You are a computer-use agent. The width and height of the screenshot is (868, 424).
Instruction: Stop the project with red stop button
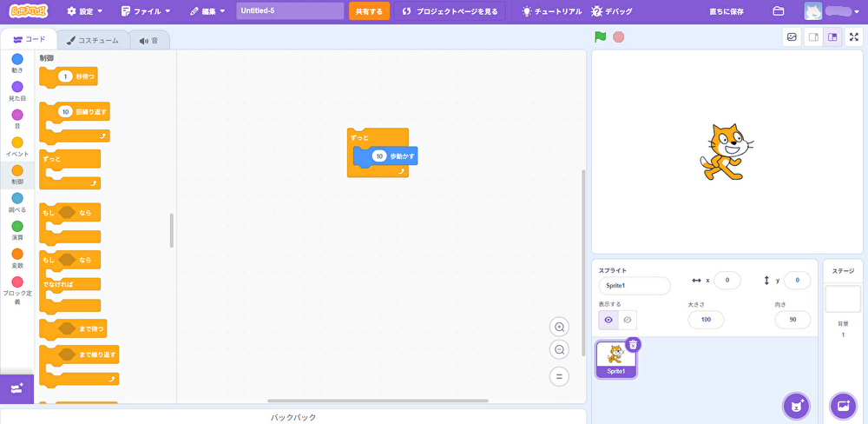(618, 37)
